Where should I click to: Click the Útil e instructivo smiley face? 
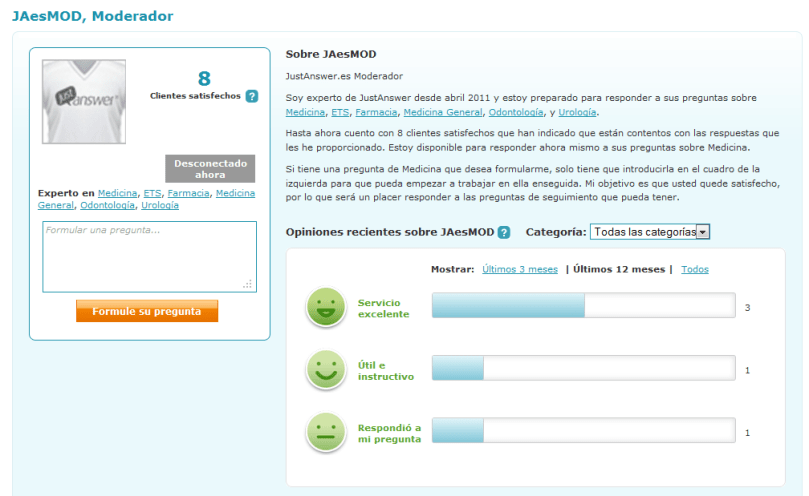326,370
